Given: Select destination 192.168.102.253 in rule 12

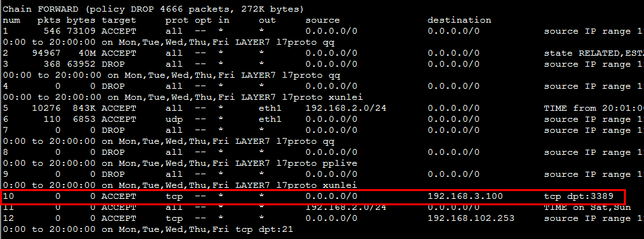Looking at the screenshot, I should coord(471,218).
